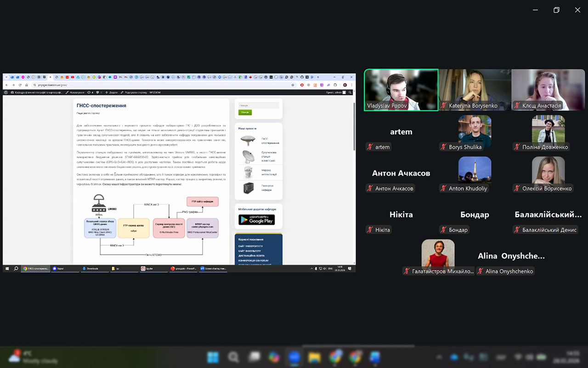Open Spyder in the shared screen's taskbar

147,268
